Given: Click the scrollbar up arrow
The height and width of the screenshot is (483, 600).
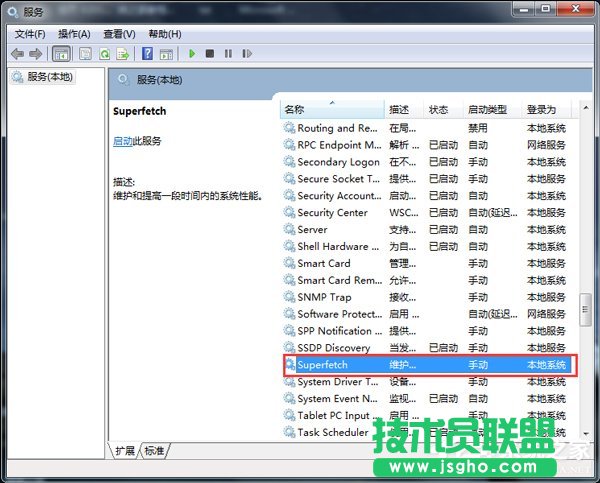Looking at the screenshot, I should pyautogui.click(x=586, y=108).
